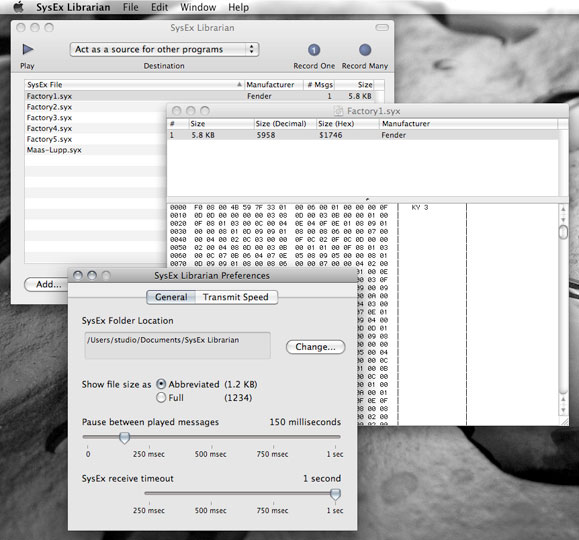Click the SysEx receive timeout slider thumb
The height and width of the screenshot is (540, 579).
(335, 494)
